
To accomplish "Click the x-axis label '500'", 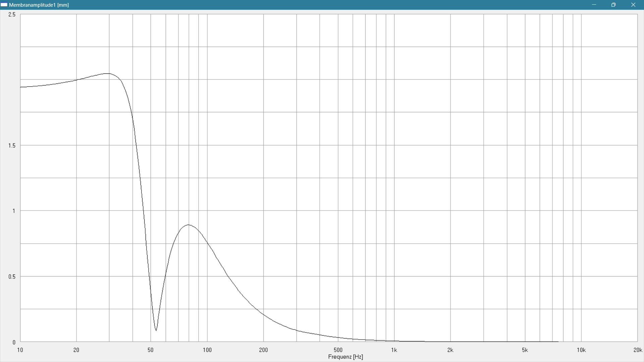I will 338,350.
